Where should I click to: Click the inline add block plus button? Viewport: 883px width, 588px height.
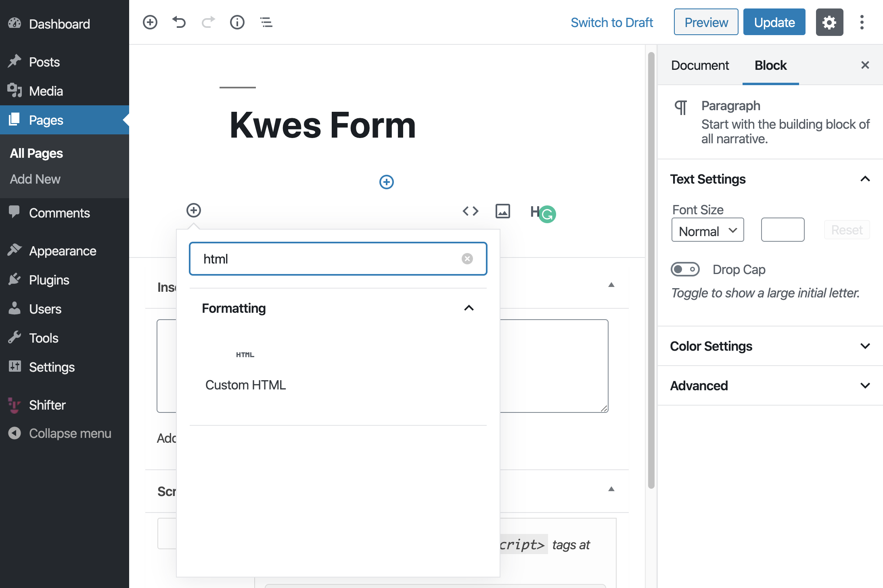coord(194,210)
